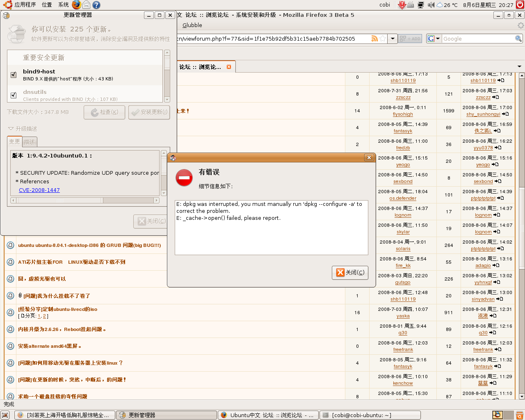Click the +ADD toolbar button in Firefox
The image size is (525, 420).
pyautogui.click(x=410, y=39)
